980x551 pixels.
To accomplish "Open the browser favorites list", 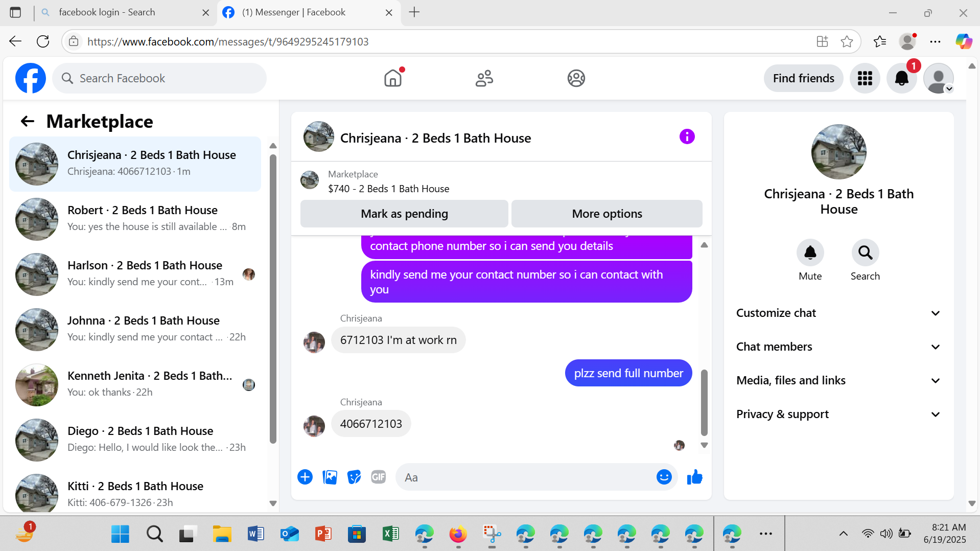I will 879,41.
